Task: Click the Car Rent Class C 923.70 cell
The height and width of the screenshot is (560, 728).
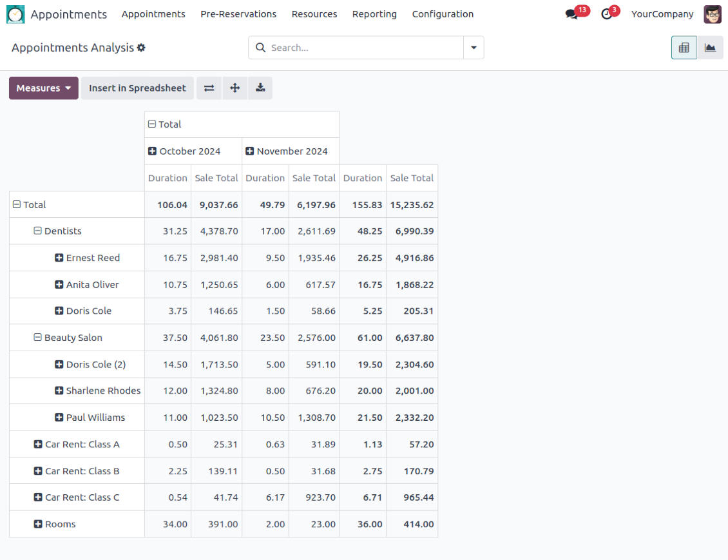Action: tap(314, 497)
